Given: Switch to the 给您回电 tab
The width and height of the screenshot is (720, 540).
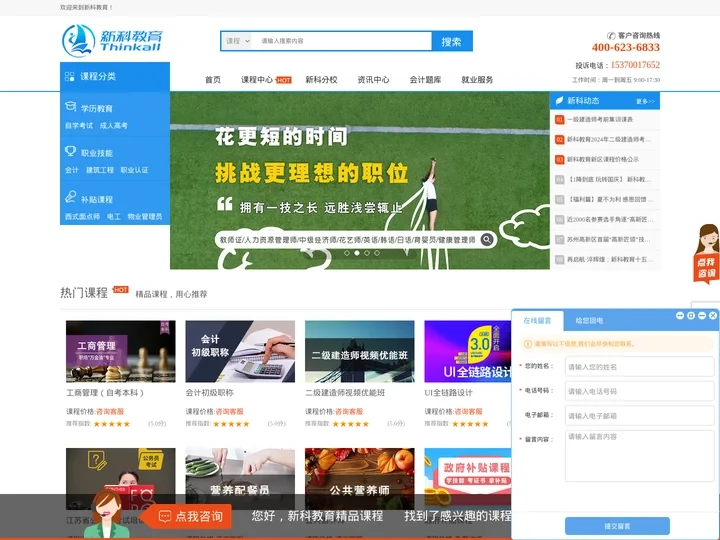Looking at the screenshot, I should pos(589,321).
